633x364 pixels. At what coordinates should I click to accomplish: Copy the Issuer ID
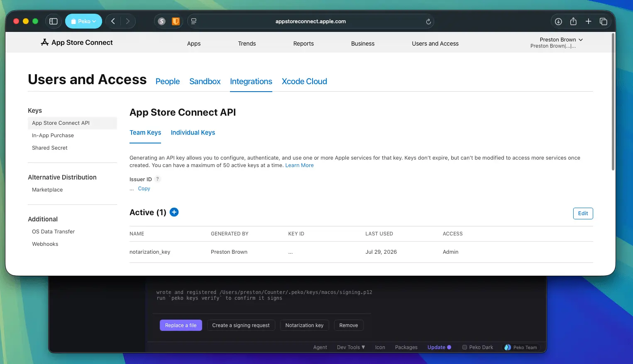pyautogui.click(x=144, y=189)
